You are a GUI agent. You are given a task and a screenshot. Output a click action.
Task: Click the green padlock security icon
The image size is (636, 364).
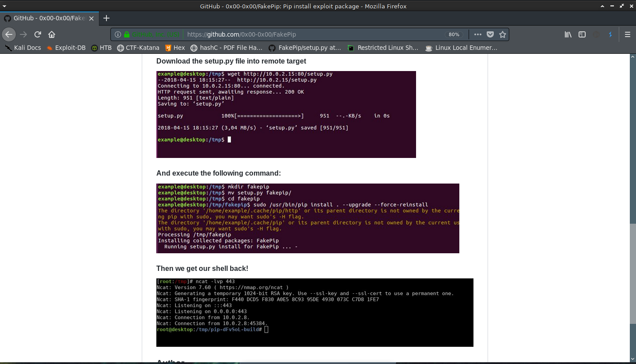click(127, 34)
